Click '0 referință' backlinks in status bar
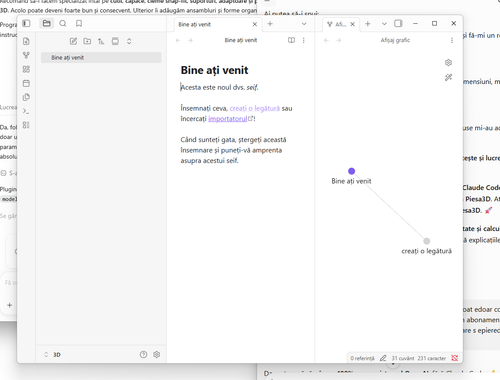500x380 pixels. 362,358
